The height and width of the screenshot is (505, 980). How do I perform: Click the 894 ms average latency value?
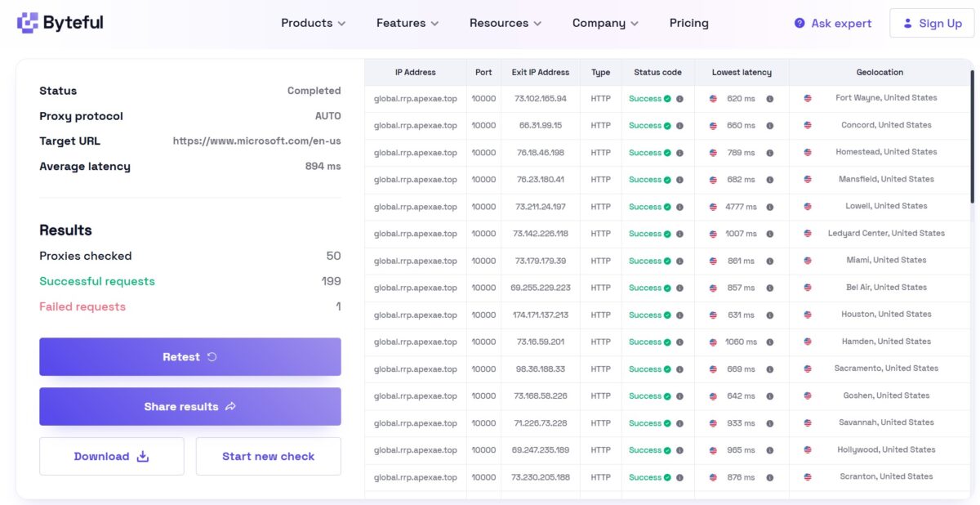pos(323,167)
